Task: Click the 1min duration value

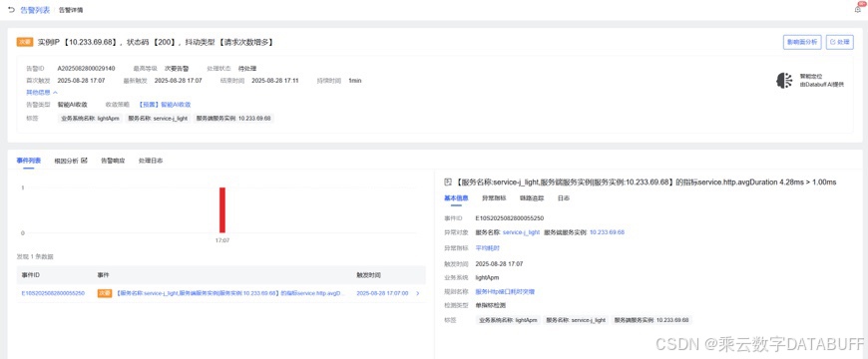Action: click(x=355, y=81)
